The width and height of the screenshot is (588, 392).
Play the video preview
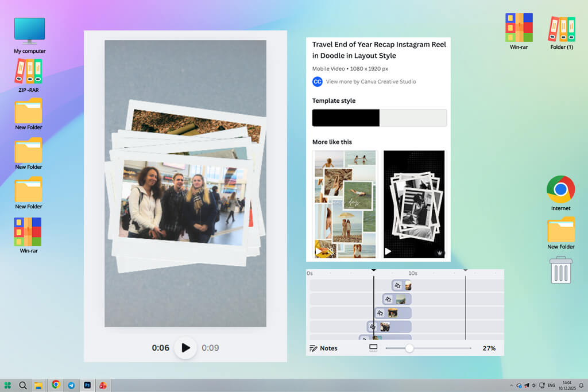tap(185, 348)
